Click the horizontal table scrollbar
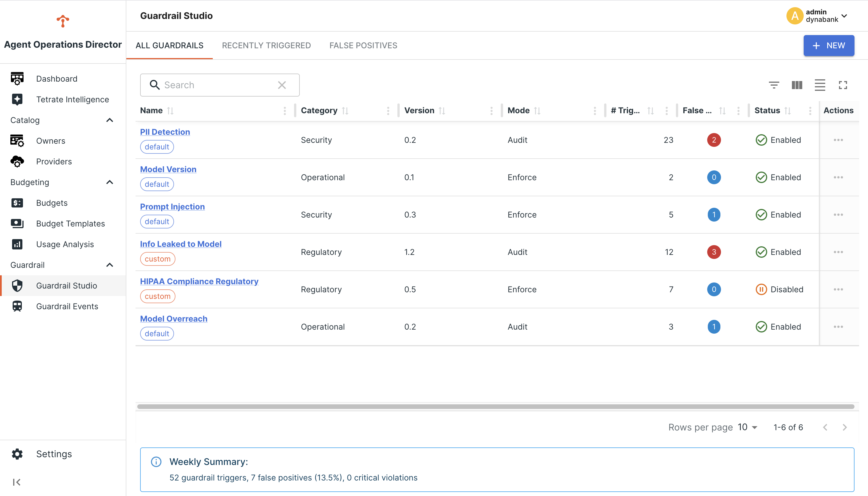Viewport: 868px width, 496px height. coord(496,406)
